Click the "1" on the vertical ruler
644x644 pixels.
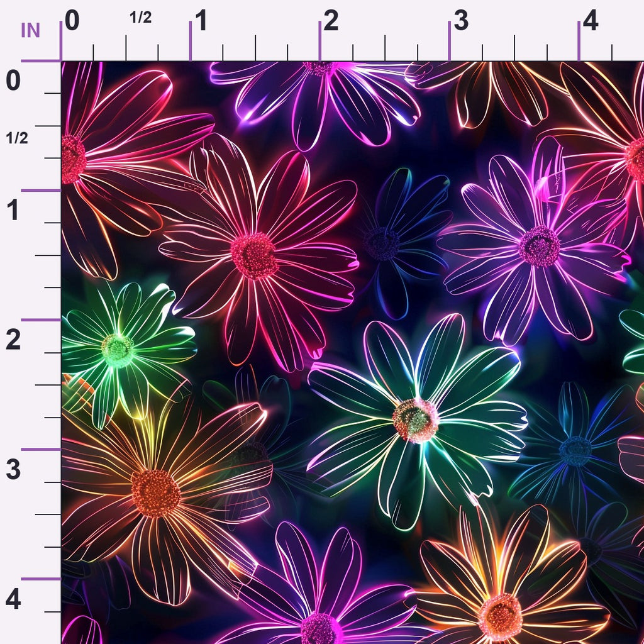[13, 210]
